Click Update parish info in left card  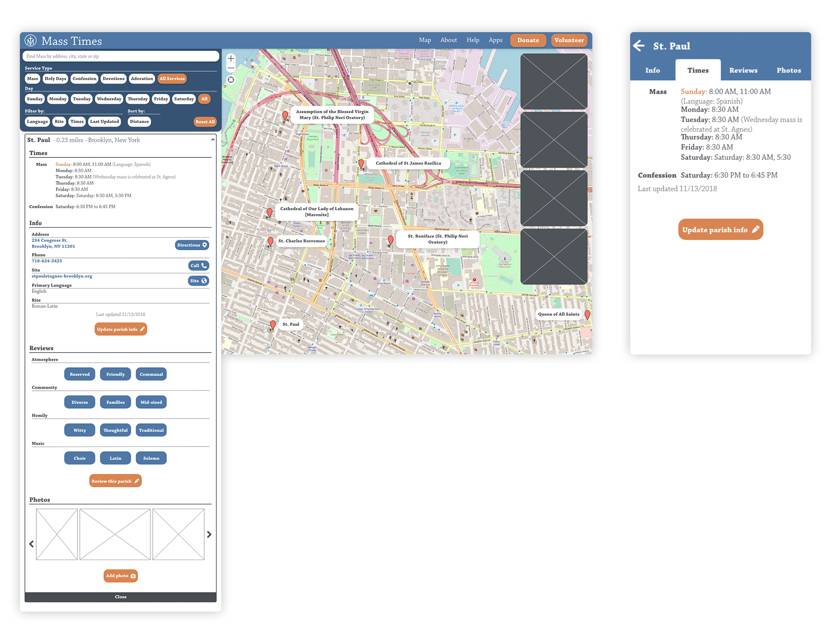coord(121,329)
